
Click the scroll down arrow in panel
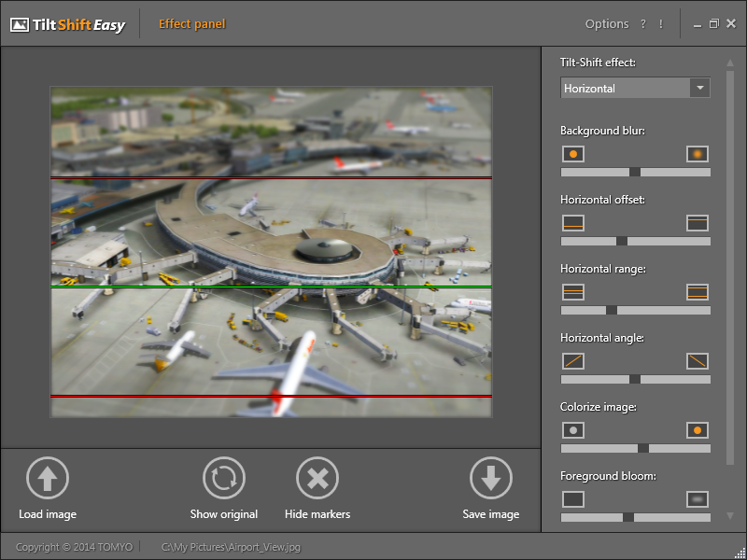tap(730, 515)
